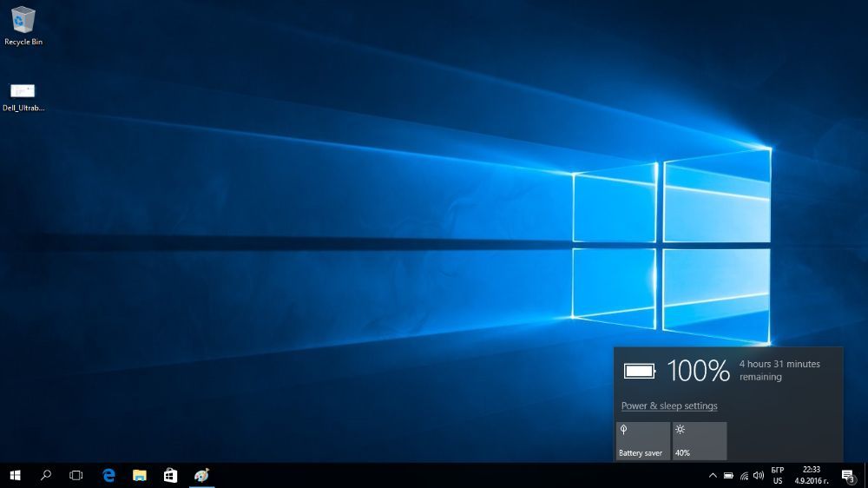Open the Action Center notifications icon
The image size is (868, 488).
[848, 475]
